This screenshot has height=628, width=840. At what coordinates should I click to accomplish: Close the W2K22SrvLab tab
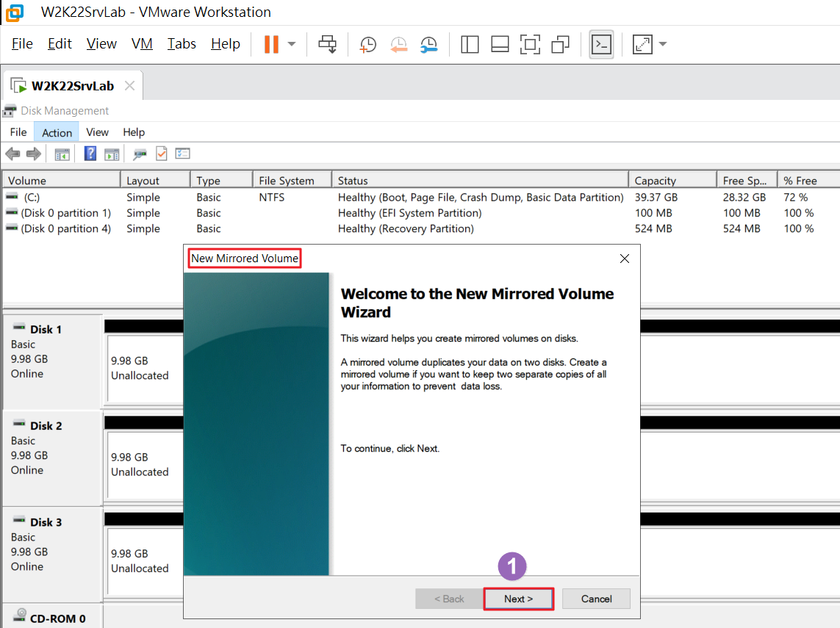pos(129,86)
